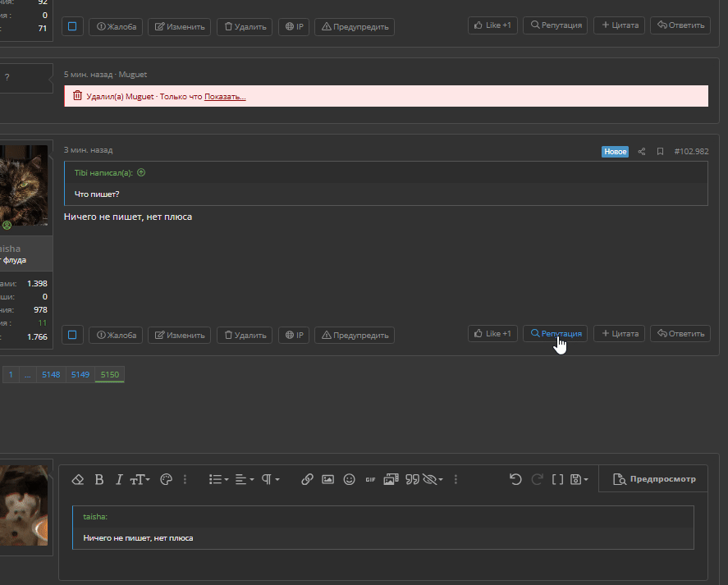Tick the checkbox on taisha's post
Image resolution: width=728 pixels, height=585 pixels.
(x=72, y=335)
